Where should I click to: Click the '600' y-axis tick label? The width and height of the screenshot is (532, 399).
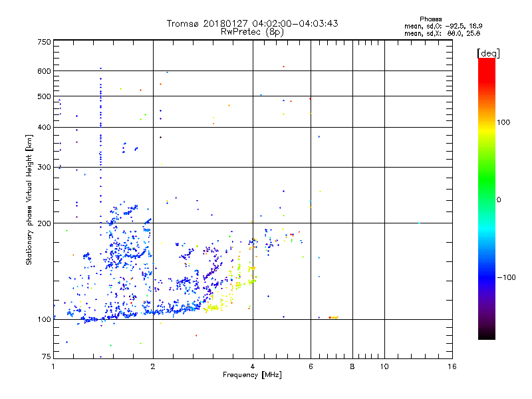click(44, 71)
